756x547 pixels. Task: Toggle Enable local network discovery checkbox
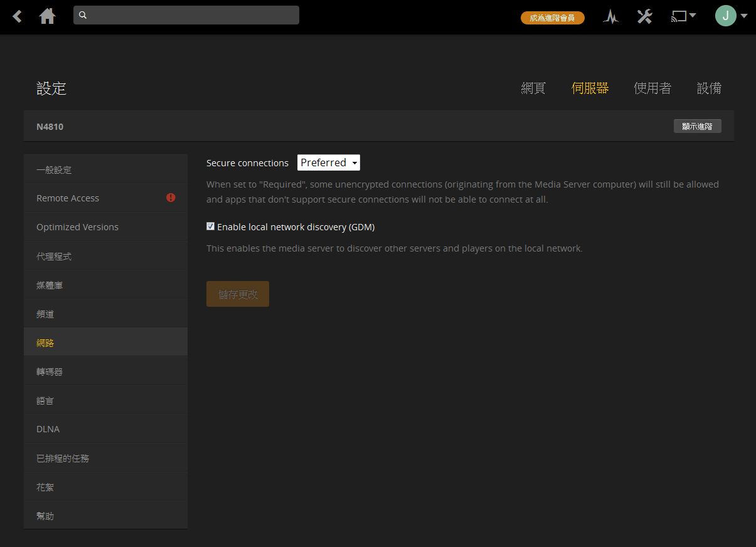coord(211,226)
